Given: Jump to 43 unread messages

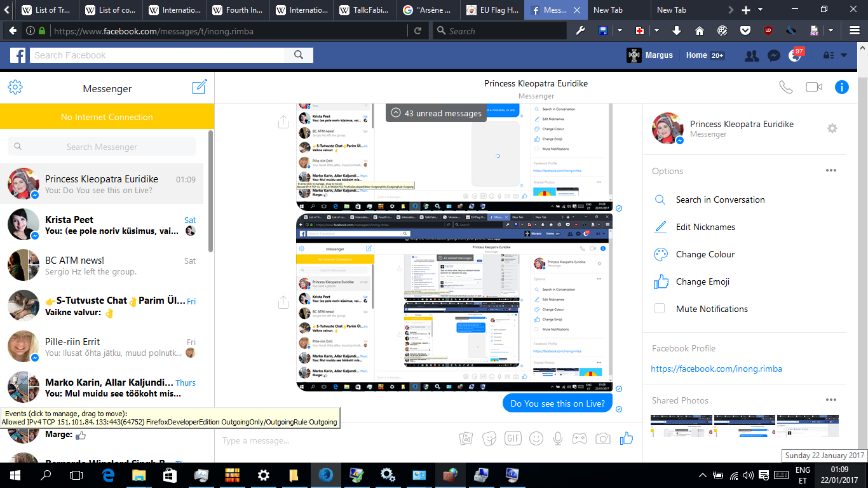Looking at the screenshot, I should [x=436, y=113].
